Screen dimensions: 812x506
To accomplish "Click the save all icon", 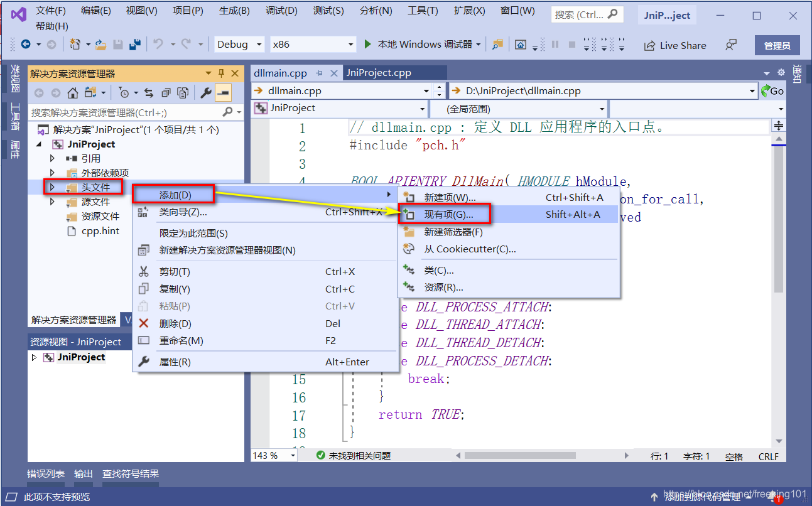I will click(x=134, y=45).
